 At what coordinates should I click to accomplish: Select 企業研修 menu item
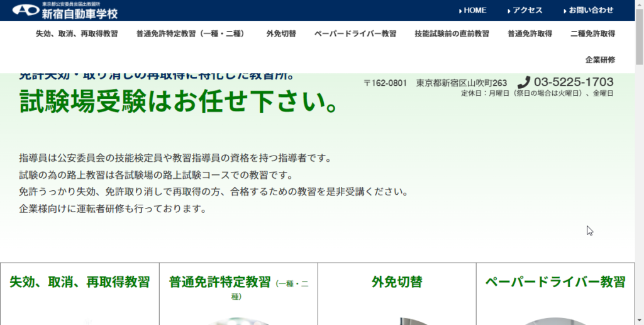600,60
